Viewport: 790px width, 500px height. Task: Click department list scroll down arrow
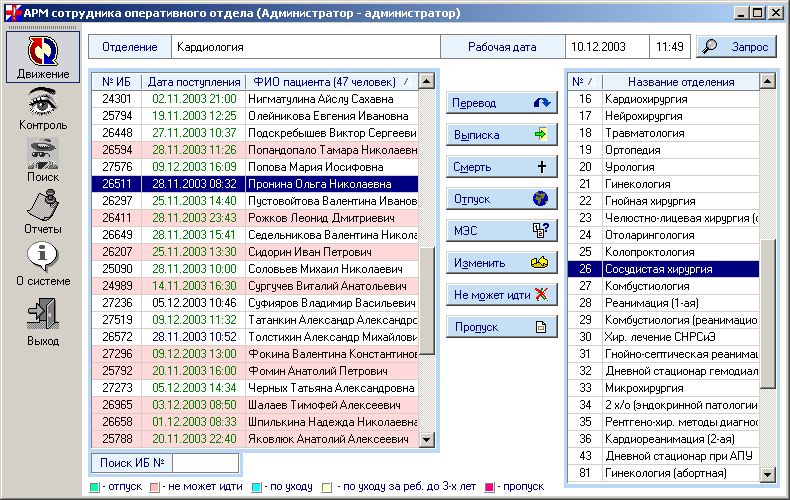[x=767, y=474]
